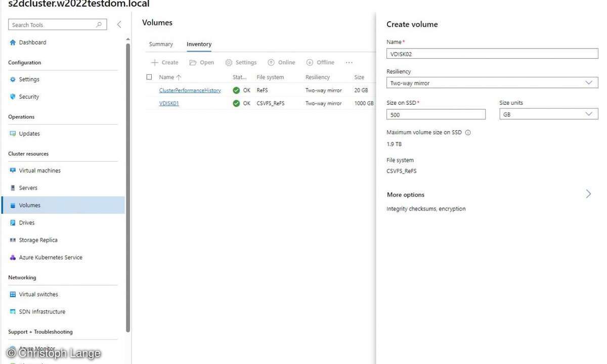607x364 pixels.
Task: Click the Size on SSD input field
Action: click(x=436, y=115)
